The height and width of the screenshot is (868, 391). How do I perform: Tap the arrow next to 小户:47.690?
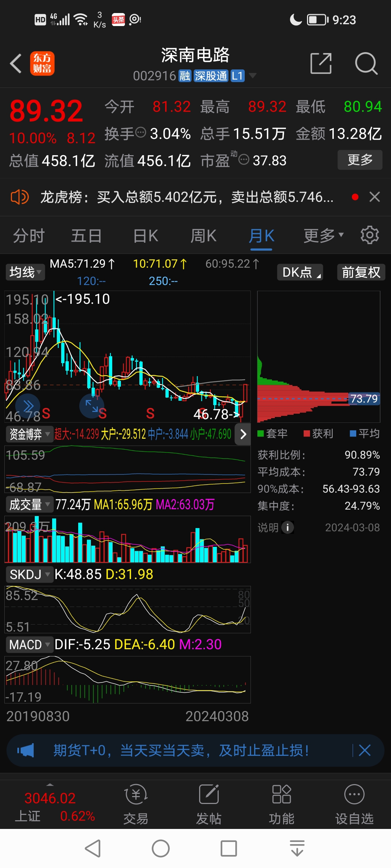[243, 434]
